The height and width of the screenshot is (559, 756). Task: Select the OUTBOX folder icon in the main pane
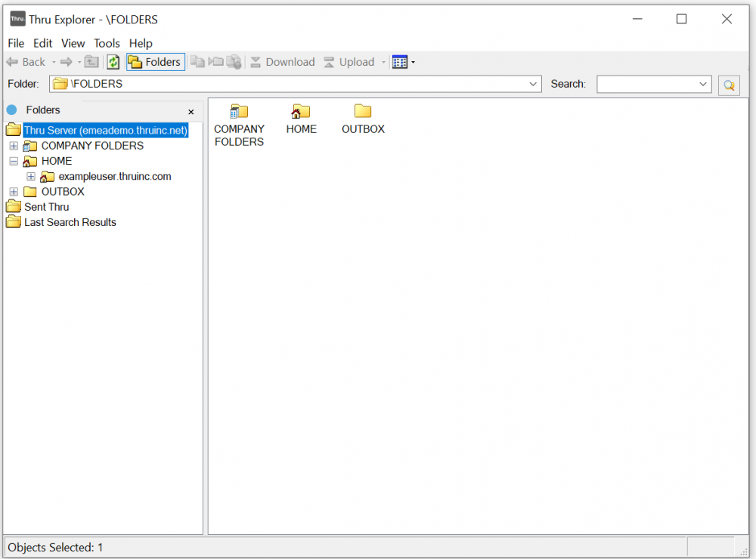pos(363,113)
